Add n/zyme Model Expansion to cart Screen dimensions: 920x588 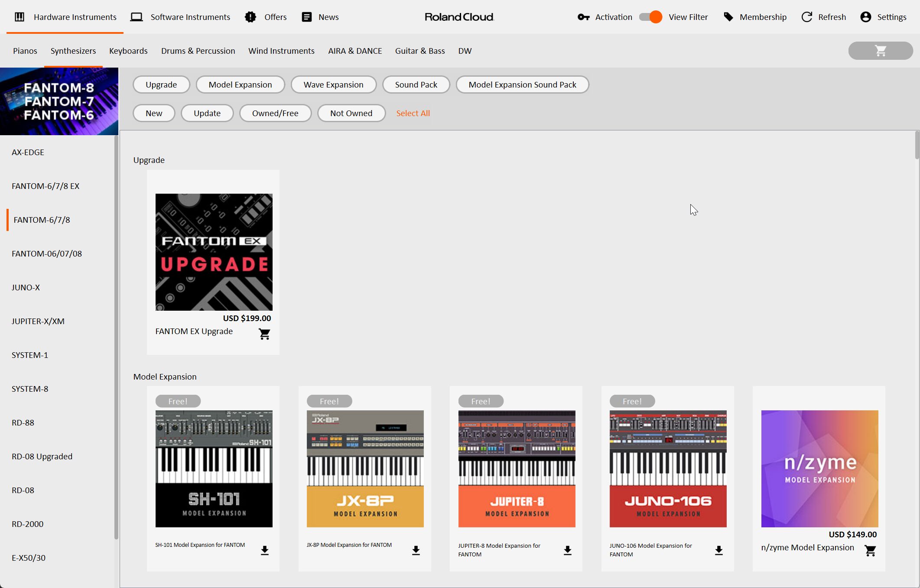[x=870, y=550]
